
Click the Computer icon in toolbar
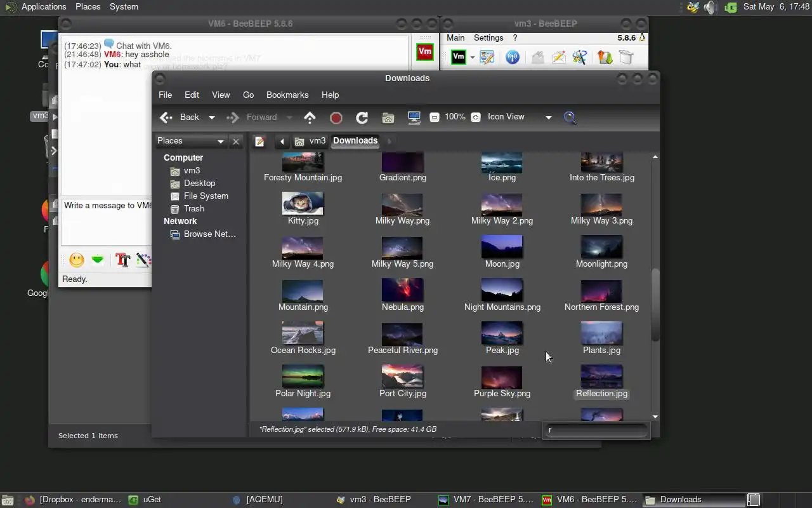[x=414, y=117]
